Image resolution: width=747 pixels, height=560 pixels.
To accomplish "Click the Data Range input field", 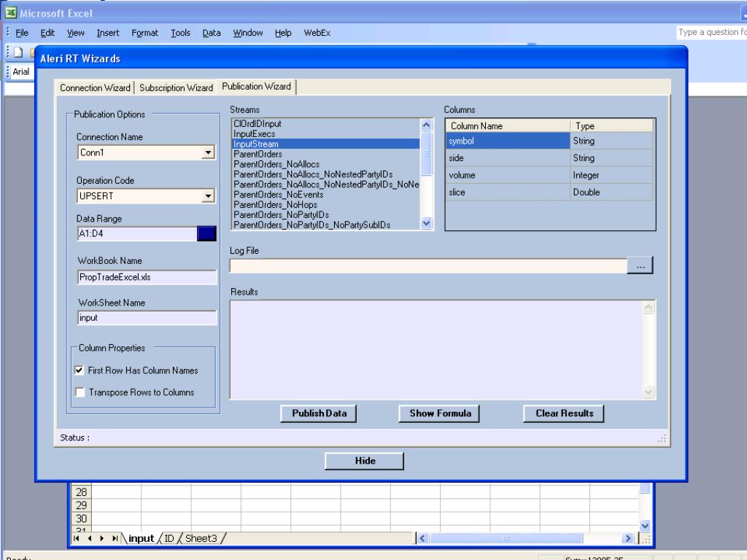I will point(137,233).
